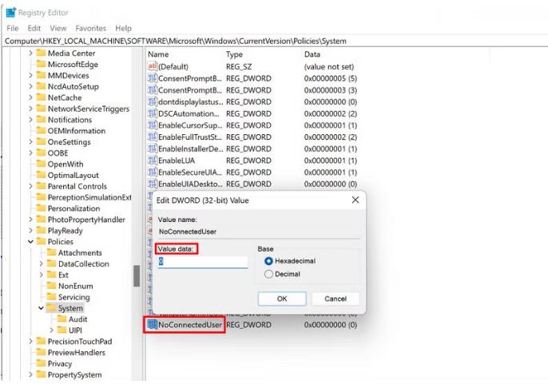The image size is (548, 392).
Task: Click the Type column header
Action: [234, 54]
